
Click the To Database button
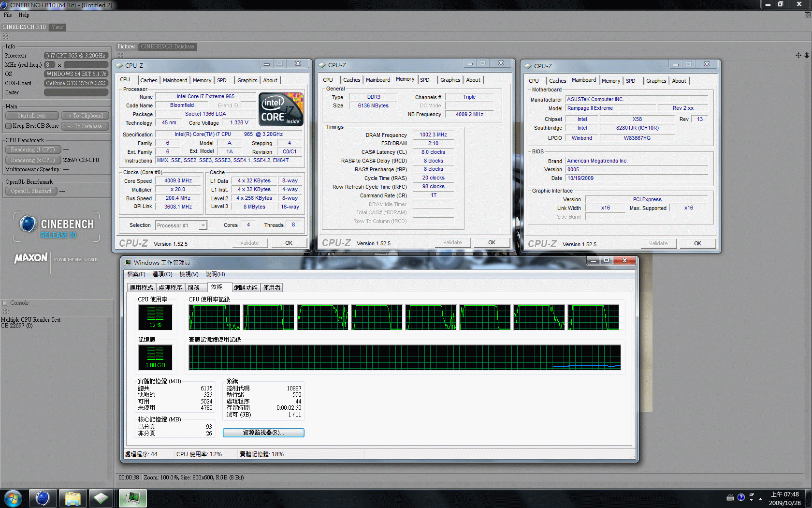click(85, 126)
